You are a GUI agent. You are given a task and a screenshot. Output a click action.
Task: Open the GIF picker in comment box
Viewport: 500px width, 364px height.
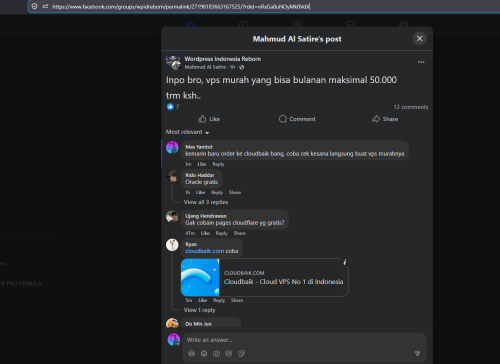pyautogui.click(x=229, y=354)
